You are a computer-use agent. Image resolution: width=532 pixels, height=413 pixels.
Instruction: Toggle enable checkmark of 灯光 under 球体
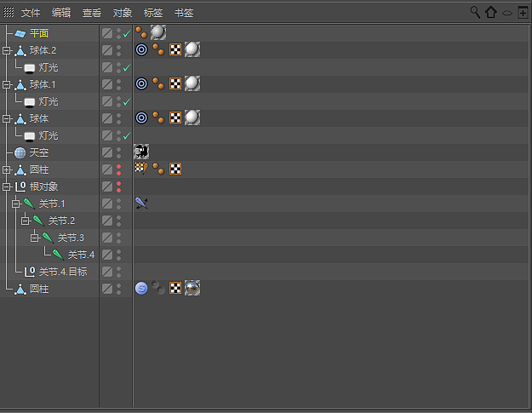point(127,135)
